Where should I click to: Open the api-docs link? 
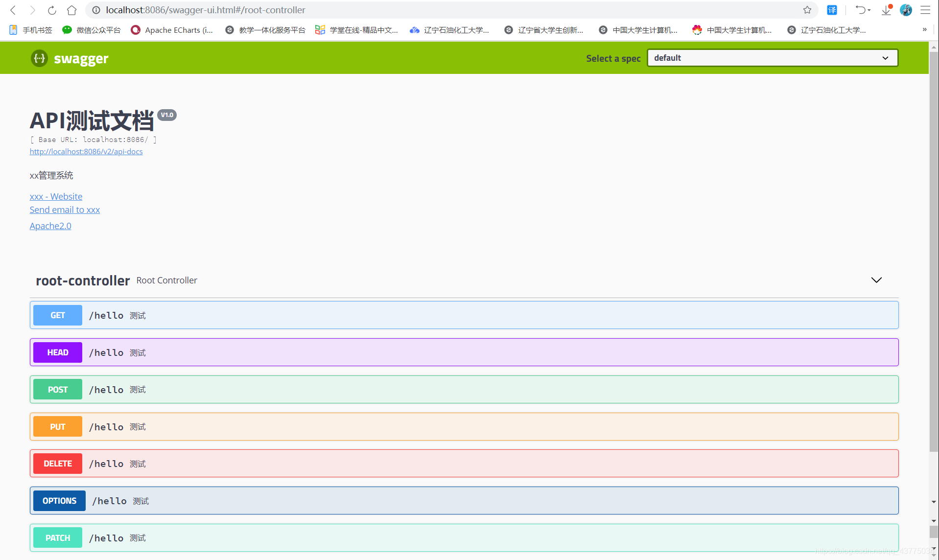[x=86, y=152]
